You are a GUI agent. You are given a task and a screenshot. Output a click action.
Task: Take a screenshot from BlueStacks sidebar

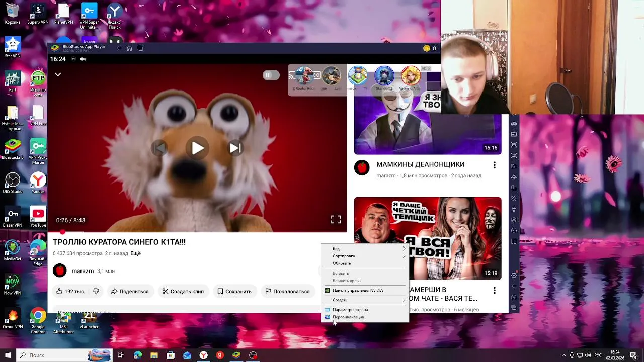point(514,145)
